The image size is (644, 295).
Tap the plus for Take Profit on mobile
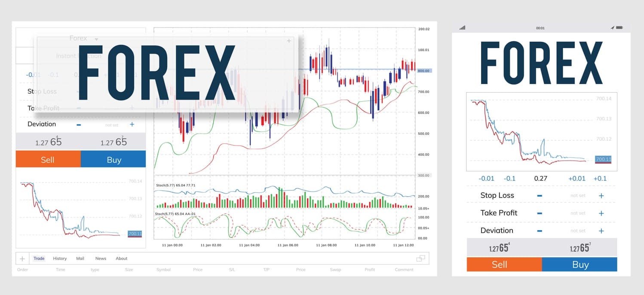click(x=601, y=213)
